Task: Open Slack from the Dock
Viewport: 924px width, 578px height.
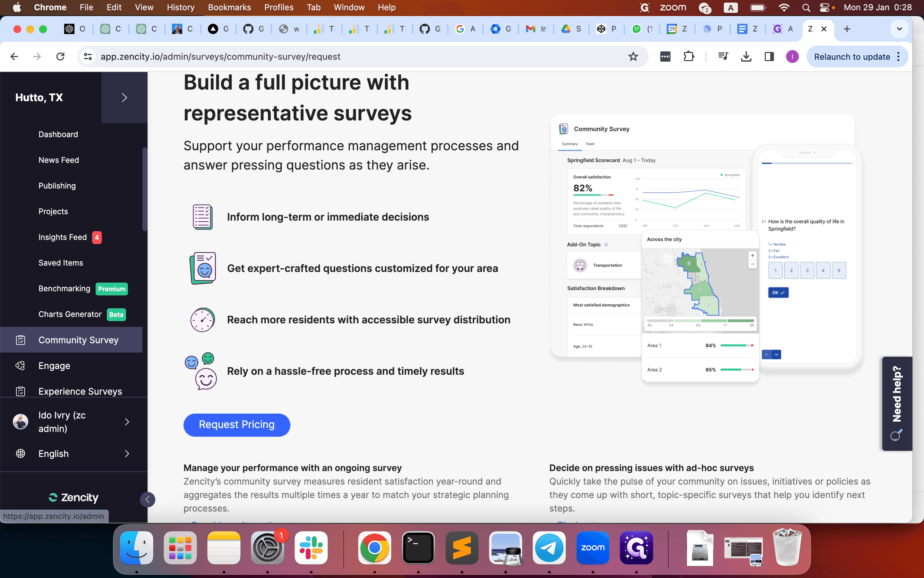Action: [311, 547]
